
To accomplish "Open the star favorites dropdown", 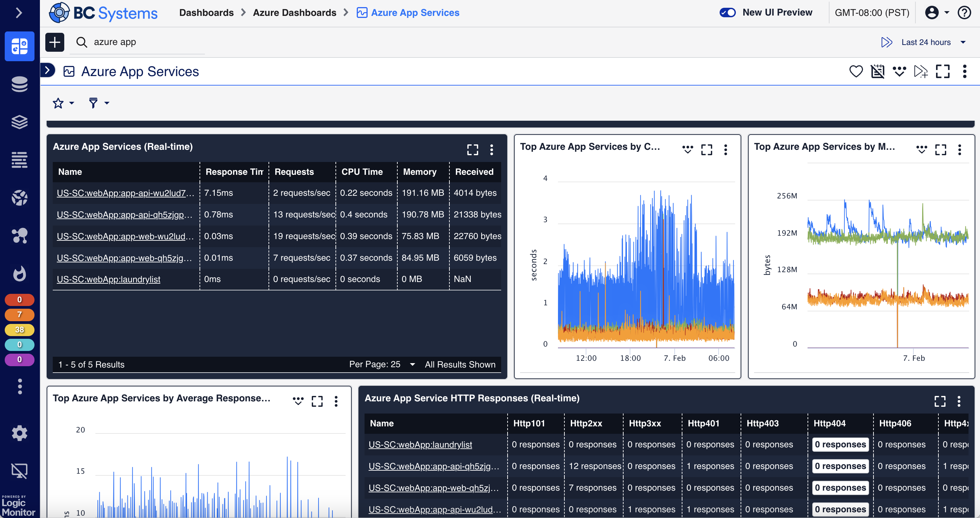I will coord(63,103).
